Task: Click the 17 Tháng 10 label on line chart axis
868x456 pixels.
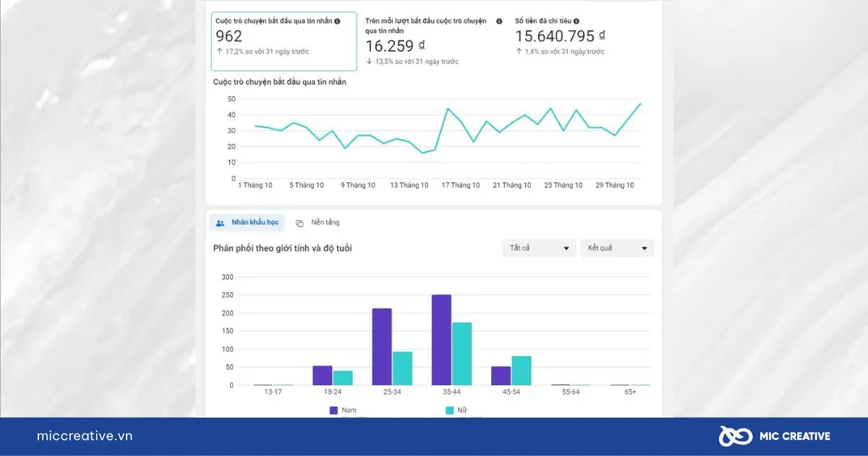Action: pyautogui.click(x=461, y=185)
